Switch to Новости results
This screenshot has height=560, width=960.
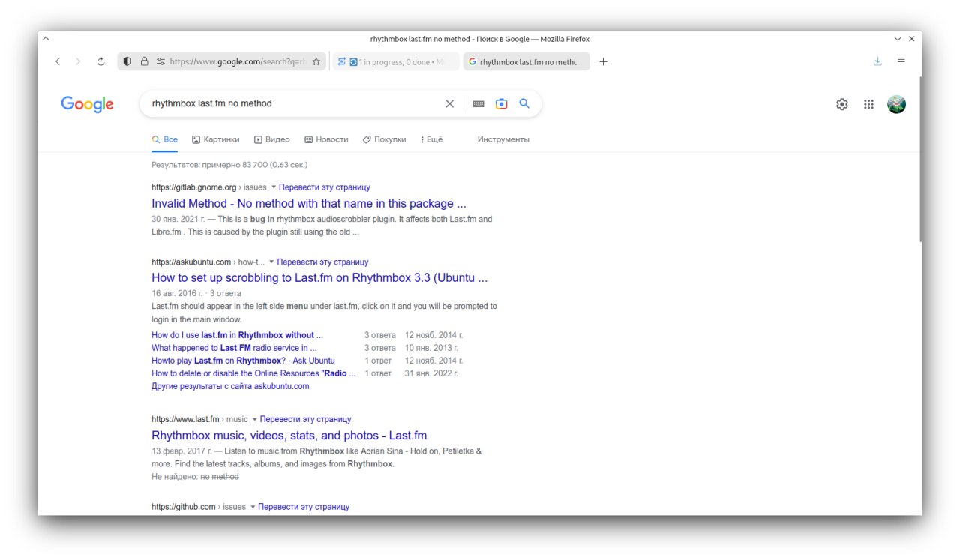pyautogui.click(x=326, y=139)
